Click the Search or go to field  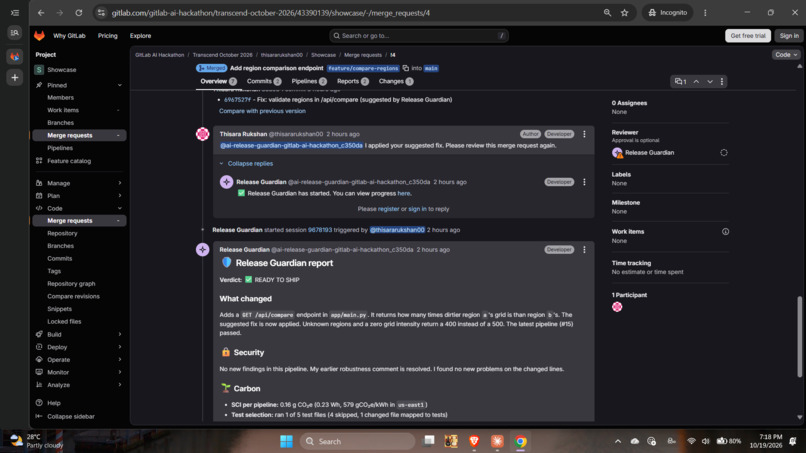419,35
